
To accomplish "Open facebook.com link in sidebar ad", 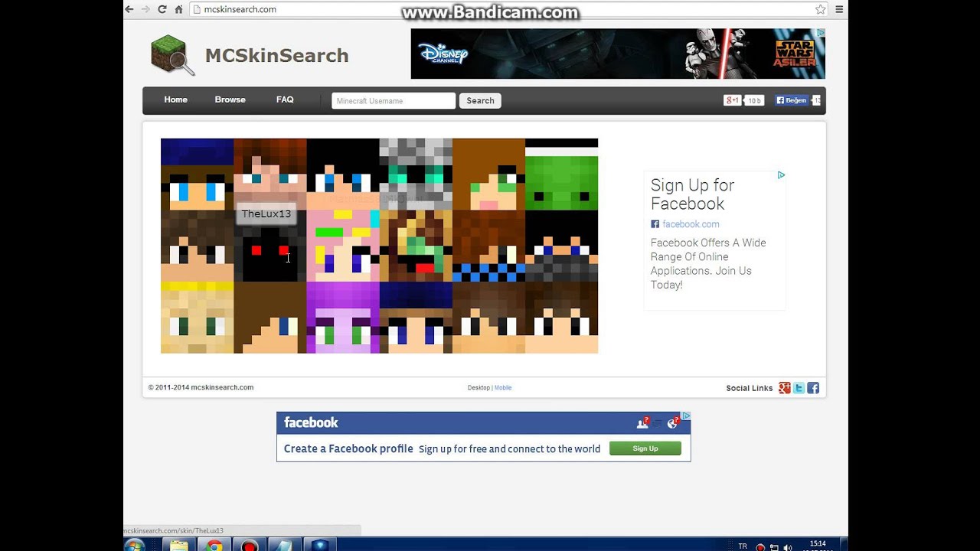I will [x=691, y=224].
